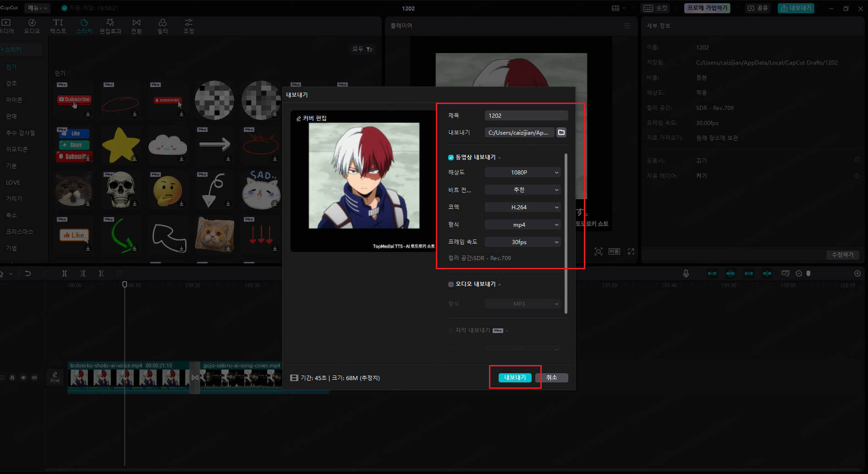
Task: Switch to the 스티커 tab
Action: click(84, 26)
